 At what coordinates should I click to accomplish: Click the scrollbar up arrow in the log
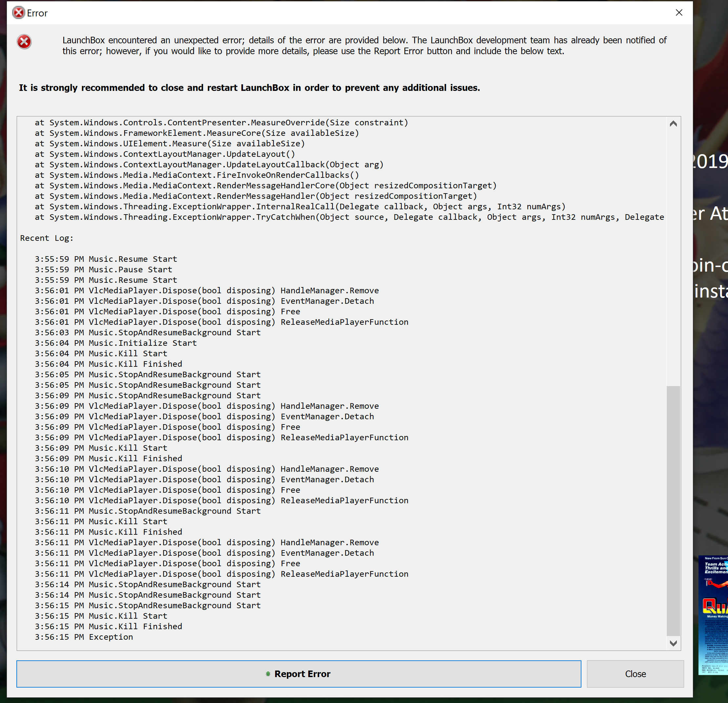click(x=673, y=124)
